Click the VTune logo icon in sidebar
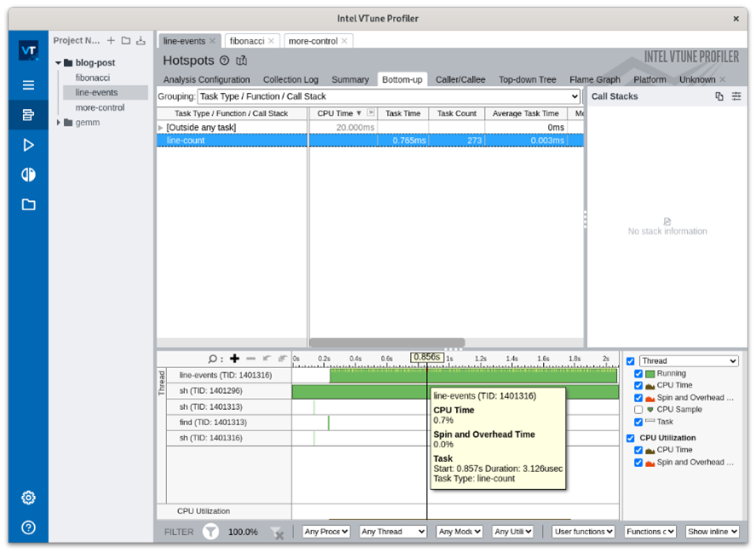Image resolution: width=756 pixels, height=553 pixels. click(x=28, y=50)
